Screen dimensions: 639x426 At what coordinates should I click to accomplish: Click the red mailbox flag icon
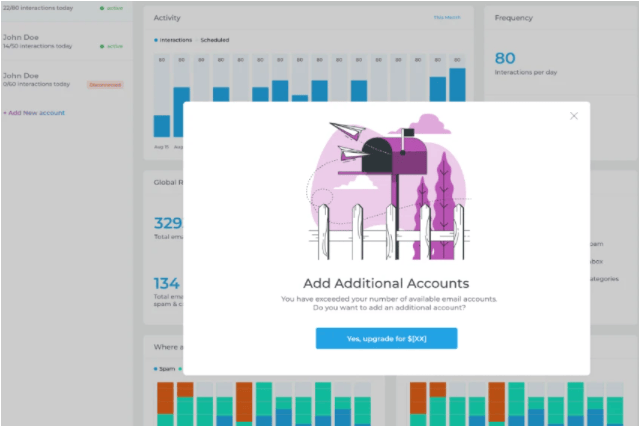pos(407,131)
